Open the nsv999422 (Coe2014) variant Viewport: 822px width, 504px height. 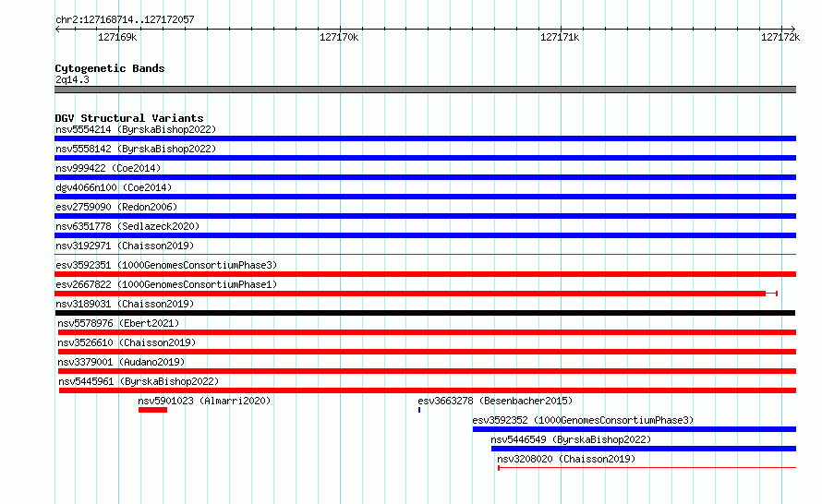coord(108,168)
